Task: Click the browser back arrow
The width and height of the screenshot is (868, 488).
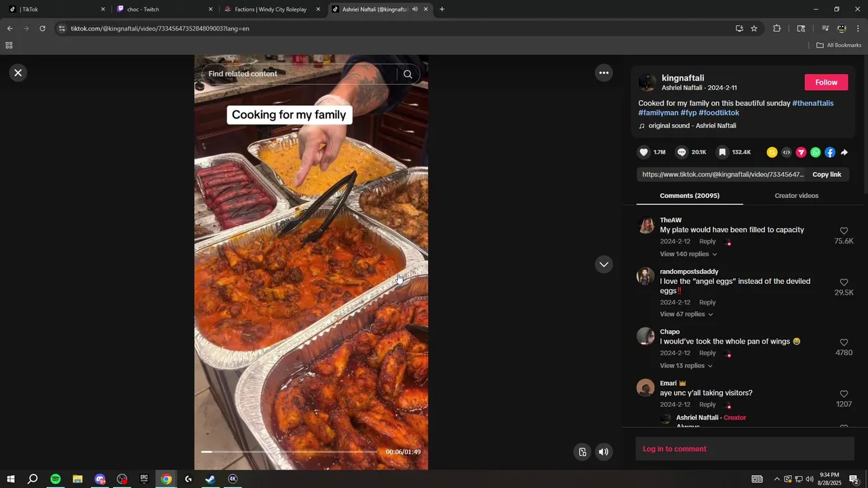Action: [x=9, y=28]
